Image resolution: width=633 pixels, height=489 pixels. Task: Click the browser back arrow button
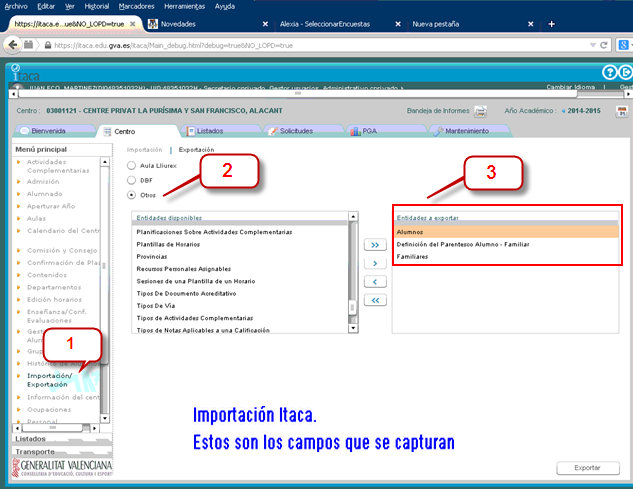pyautogui.click(x=14, y=45)
